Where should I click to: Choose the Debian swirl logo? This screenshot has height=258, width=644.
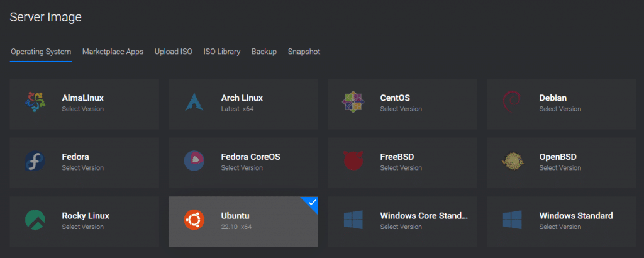pyautogui.click(x=512, y=103)
